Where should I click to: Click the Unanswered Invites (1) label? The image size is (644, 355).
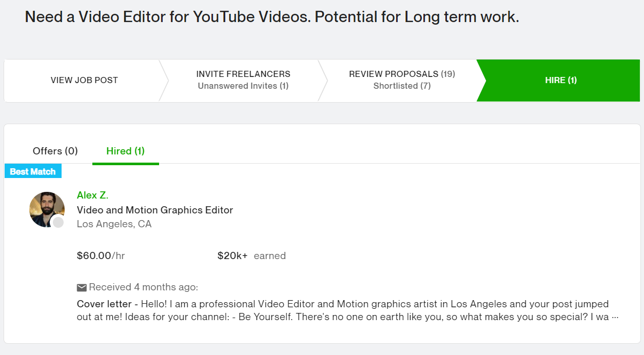click(x=243, y=86)
